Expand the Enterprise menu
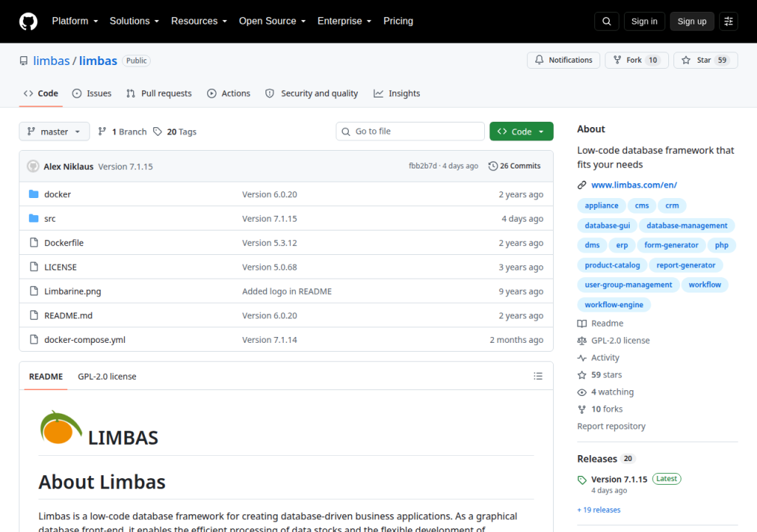The image size is (757, 532). 344,21
